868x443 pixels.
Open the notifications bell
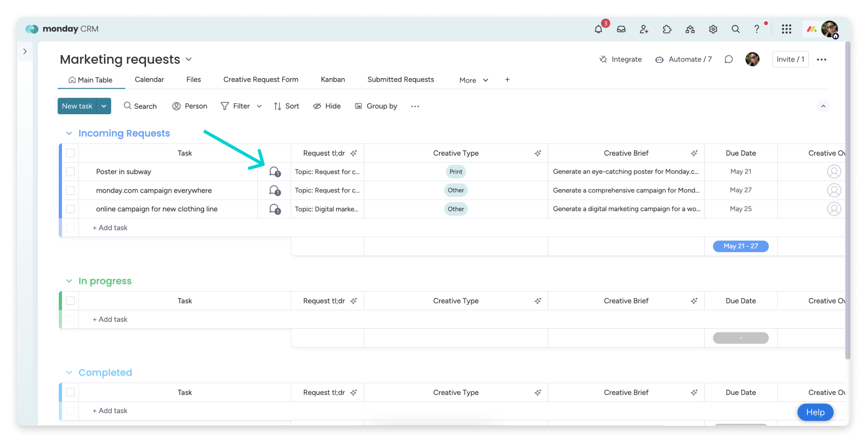point(599,29)
